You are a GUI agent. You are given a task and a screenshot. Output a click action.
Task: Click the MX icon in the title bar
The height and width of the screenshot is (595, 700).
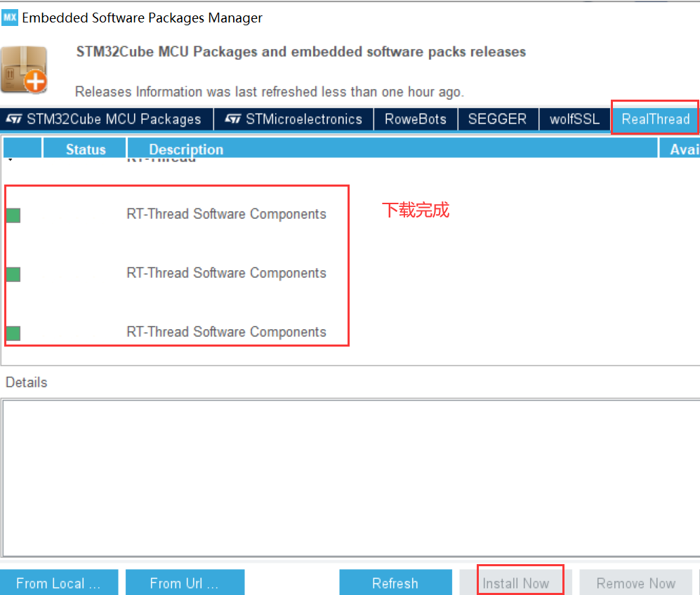point(9,18)
